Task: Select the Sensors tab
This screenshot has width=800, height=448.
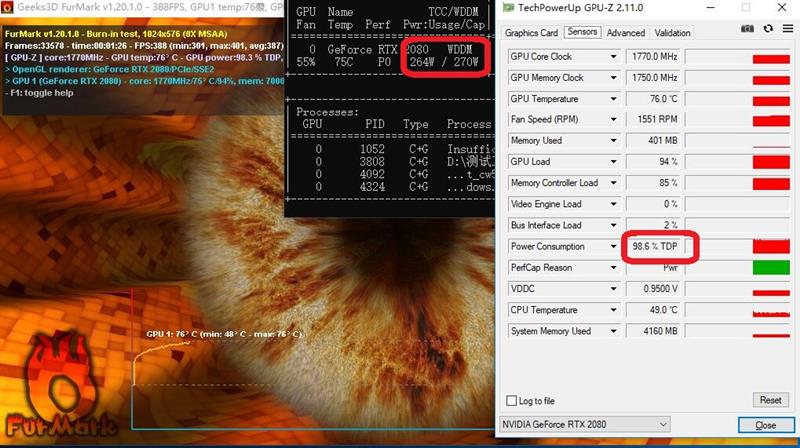Action: (582, 32)
